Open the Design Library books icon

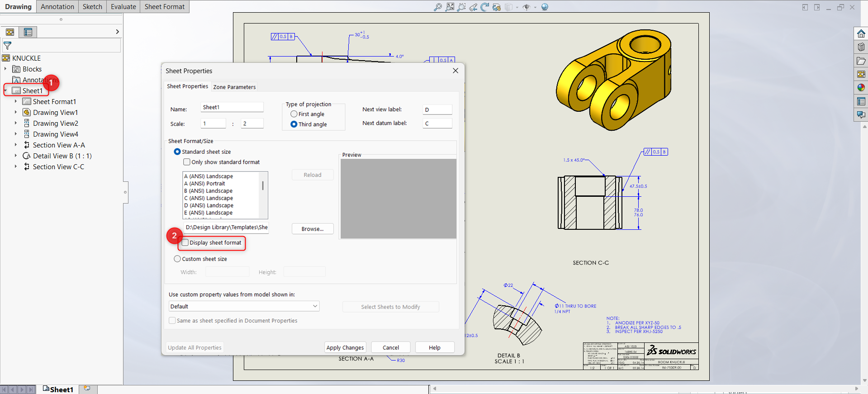pos(861,47)
